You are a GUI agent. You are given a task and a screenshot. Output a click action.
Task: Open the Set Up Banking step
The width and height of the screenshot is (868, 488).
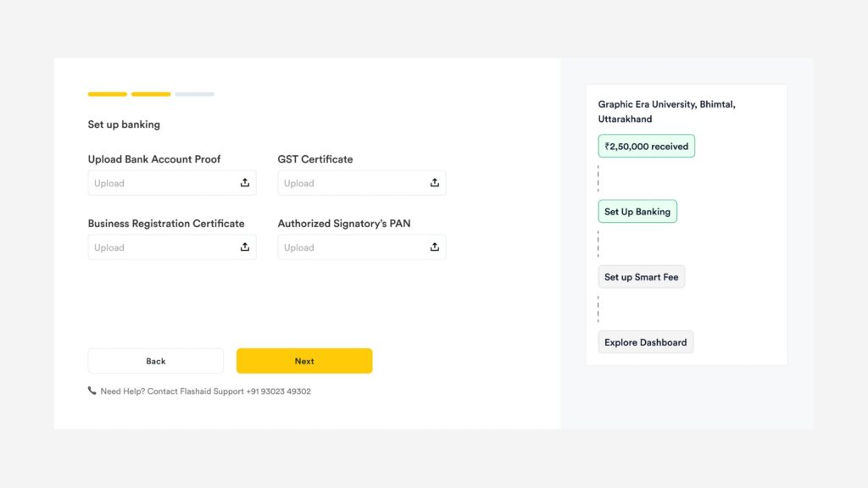tap(637, 212)
